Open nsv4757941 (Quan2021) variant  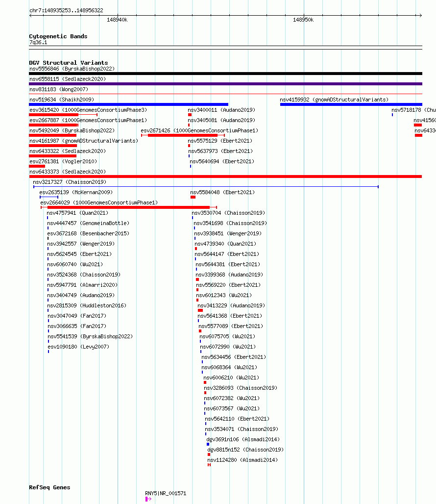77,213
